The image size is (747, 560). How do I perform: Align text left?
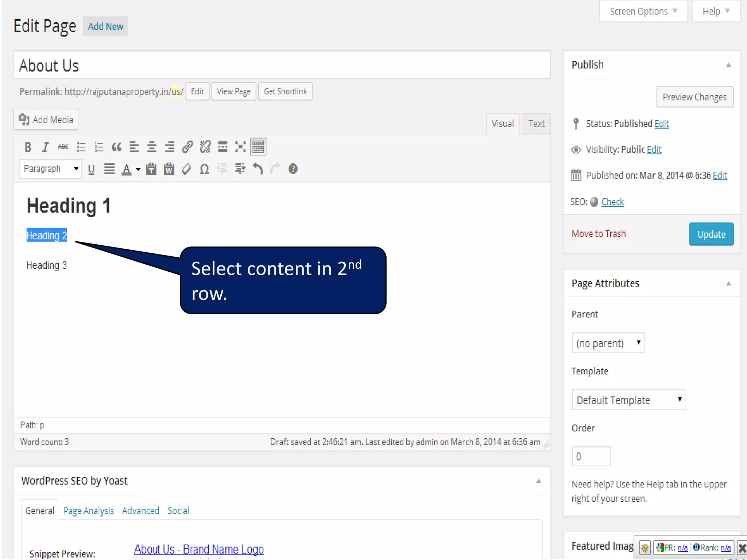tap(134, 147)
